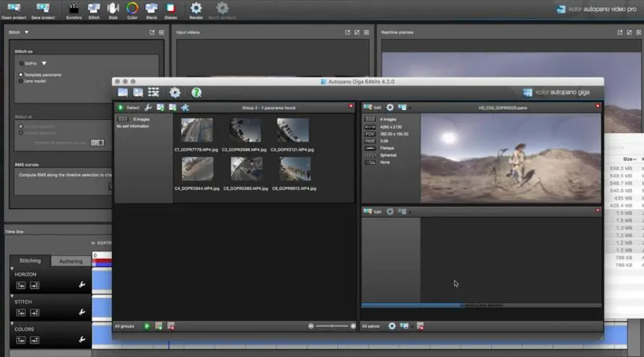Click the gear icon next to All panos

392,326
